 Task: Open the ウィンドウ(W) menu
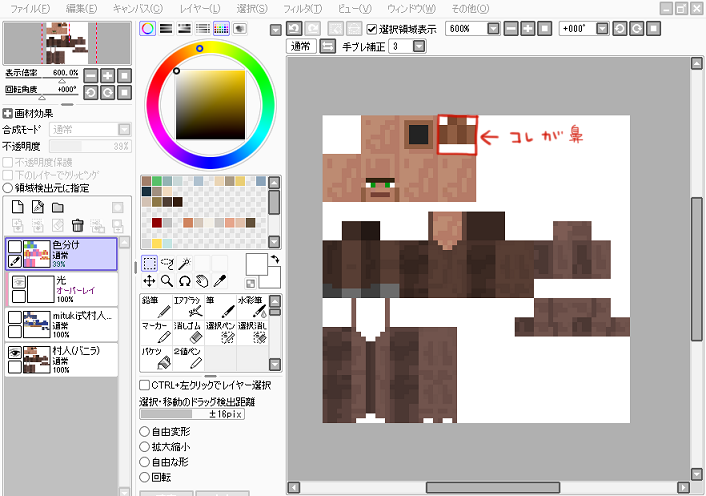[412, 9]
